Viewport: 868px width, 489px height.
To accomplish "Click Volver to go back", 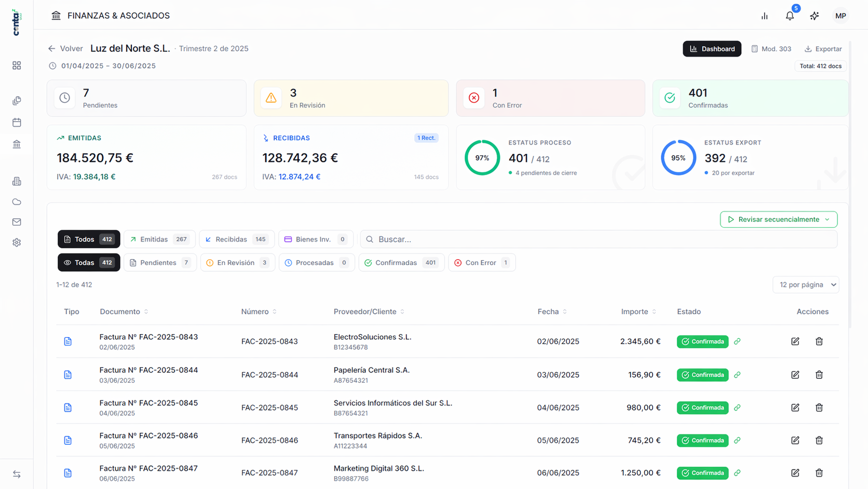I will 65,48.
